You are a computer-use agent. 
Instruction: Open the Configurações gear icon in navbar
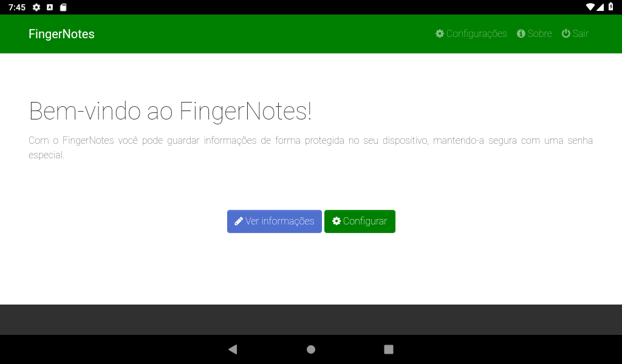click(x=440, y=33)
